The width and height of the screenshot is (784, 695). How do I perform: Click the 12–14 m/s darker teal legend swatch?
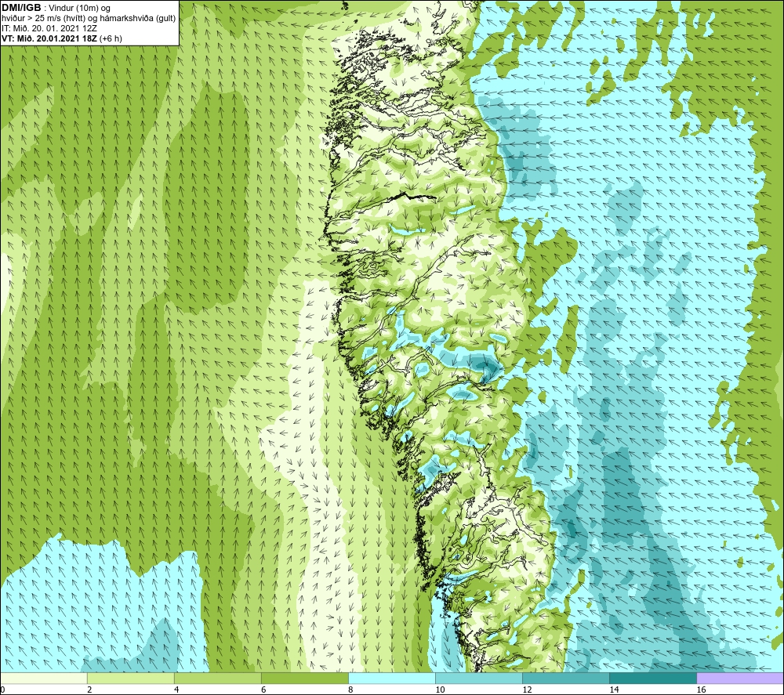point(566,678)
